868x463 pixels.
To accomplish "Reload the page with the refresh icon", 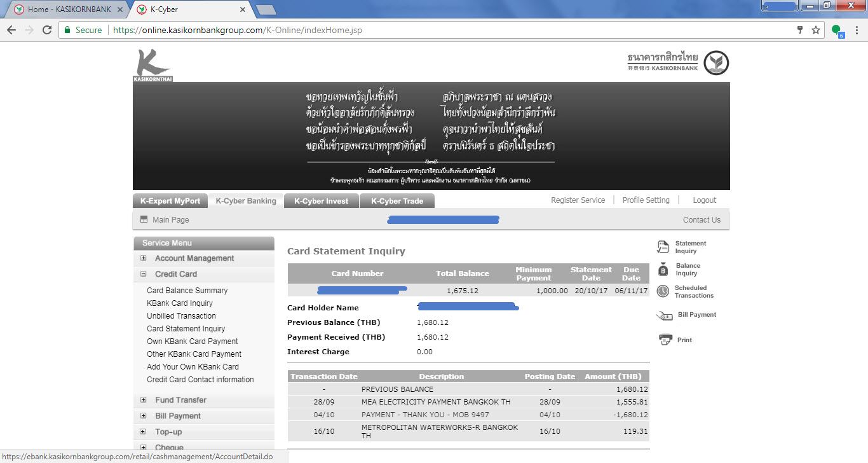I will [46, 30].
